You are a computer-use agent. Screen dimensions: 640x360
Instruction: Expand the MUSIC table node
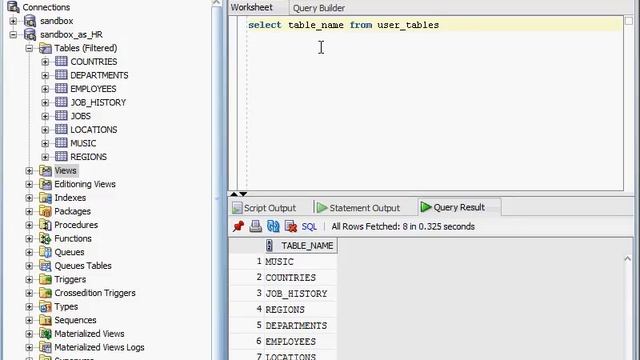[45, 144]
